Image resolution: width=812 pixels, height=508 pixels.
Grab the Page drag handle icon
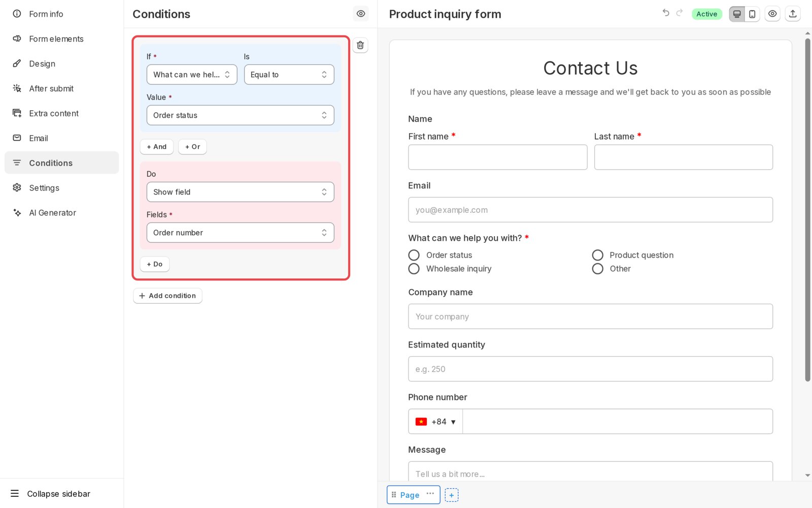394,495
